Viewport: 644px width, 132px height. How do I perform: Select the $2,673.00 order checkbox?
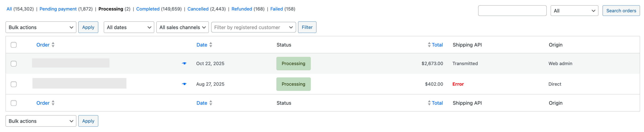14,64
